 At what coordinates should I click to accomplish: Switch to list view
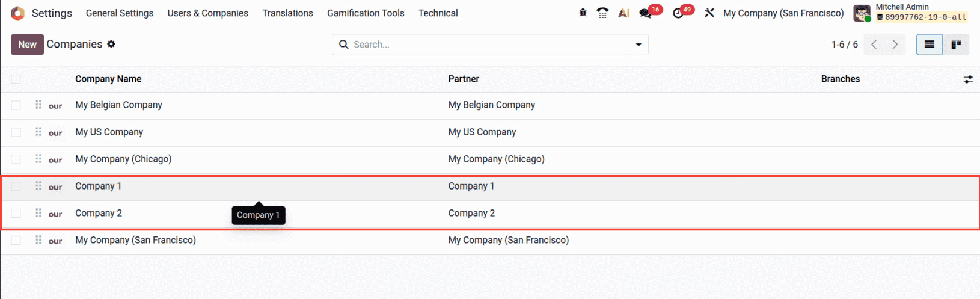(929, 45)
